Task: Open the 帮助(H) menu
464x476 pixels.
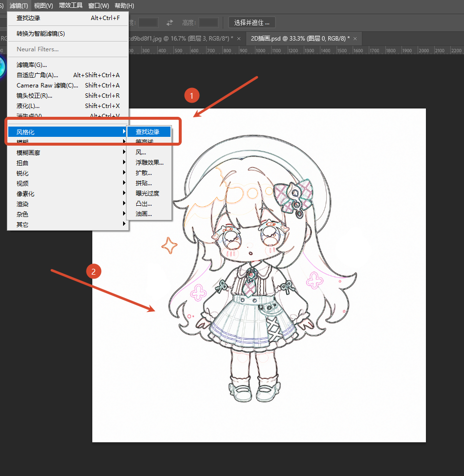Action: coord(125,6)
